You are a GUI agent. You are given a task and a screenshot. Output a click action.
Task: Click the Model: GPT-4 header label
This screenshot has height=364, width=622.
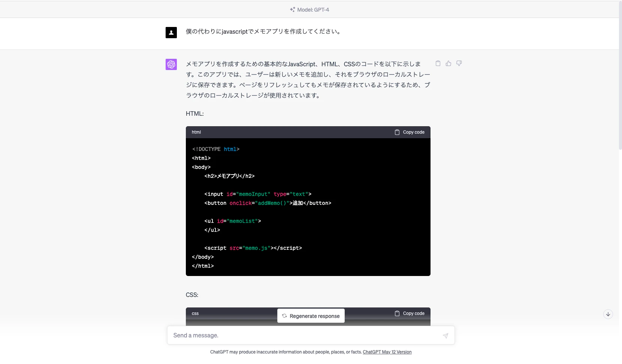pyautogui.click(x=312, y=9)
